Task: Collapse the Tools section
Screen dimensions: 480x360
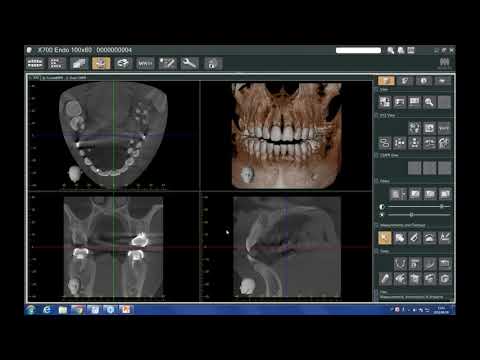Action: click(377, 251)
